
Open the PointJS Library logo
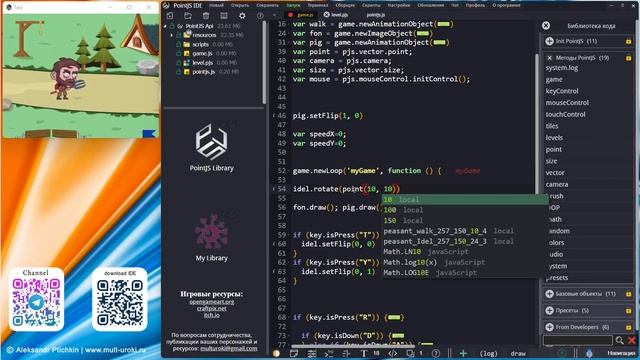click(x=211, y=142)
